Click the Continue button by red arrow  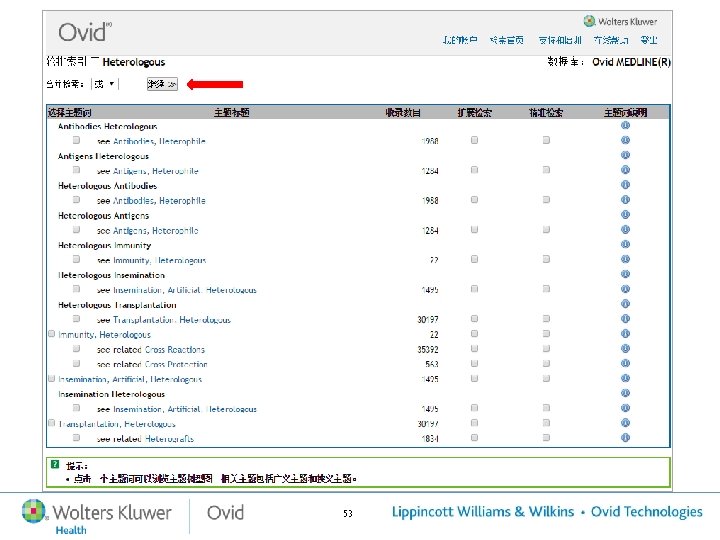(x=162, y=84)
